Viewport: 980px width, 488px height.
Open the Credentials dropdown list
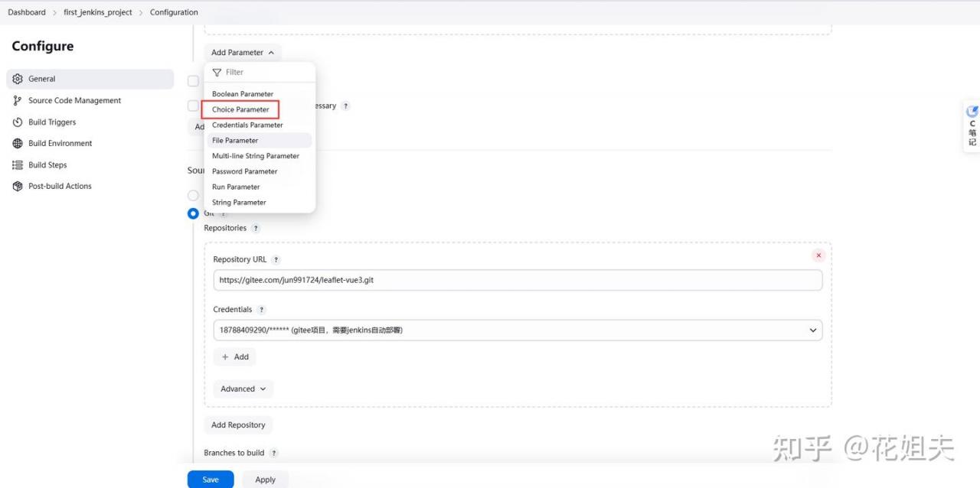tap(518, 330)
